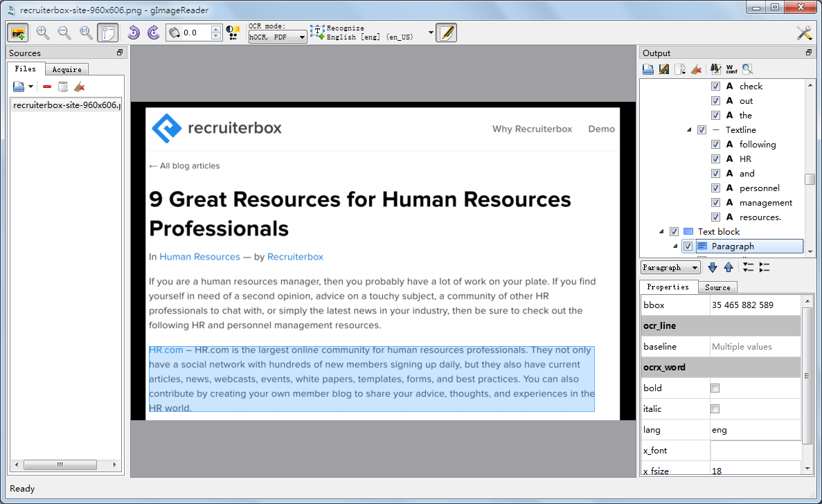Jump to next Paragraph item with down arrow

click(x=713, y=268)
